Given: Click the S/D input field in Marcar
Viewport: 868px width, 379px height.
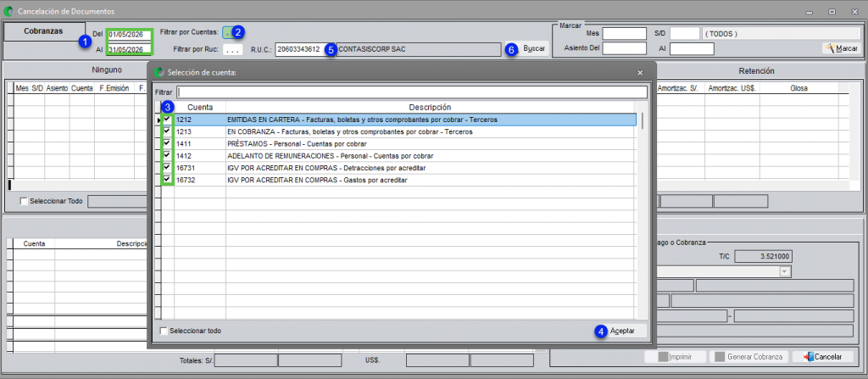Looking at the screenshot, I should pos(685,34).
